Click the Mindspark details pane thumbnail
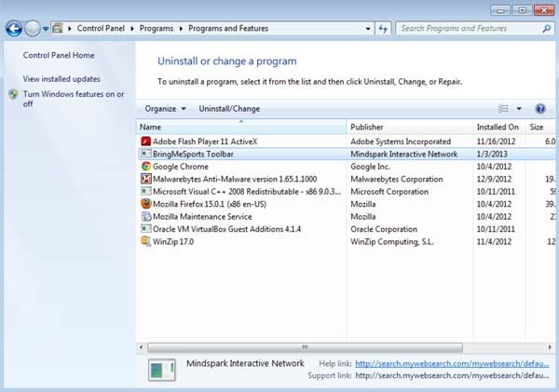 (162, 370)
